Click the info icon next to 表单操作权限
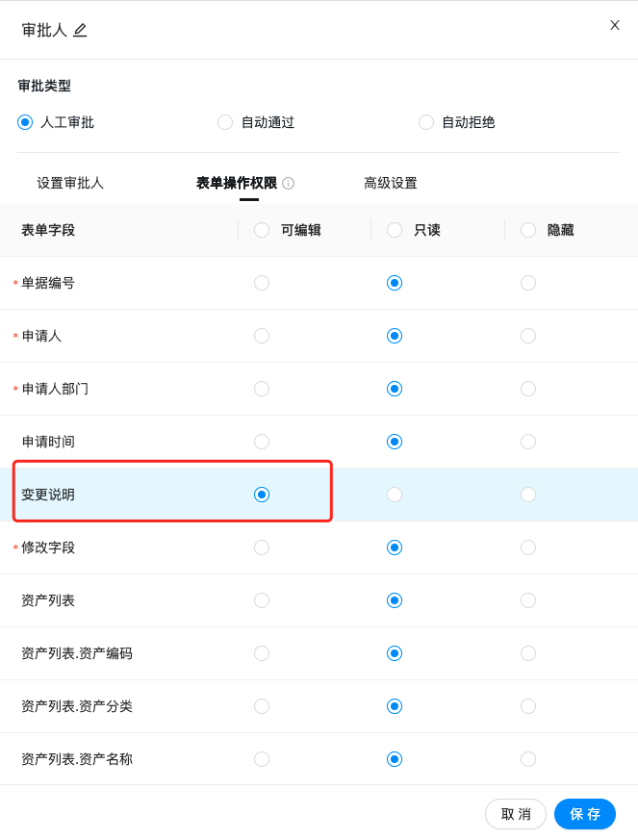Viewport: 638px width, 840px height. [x=289, y=183]
